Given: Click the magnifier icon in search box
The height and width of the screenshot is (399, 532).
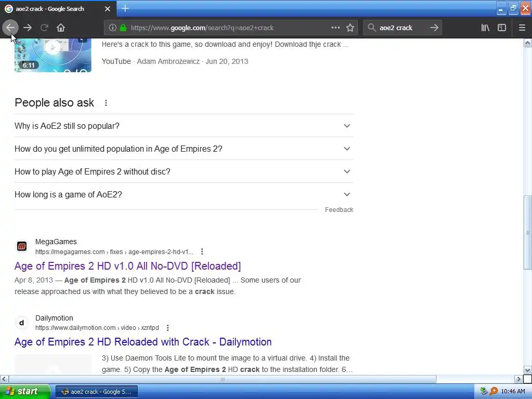Looking at the screenshot, I should pyautogui.click(x=372, y=28).
